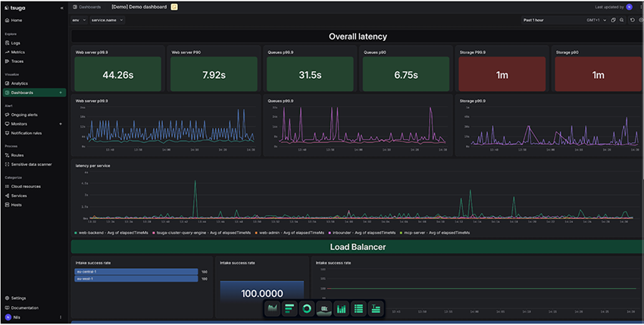Image resolution: width=644 pixels, height=325 pixels.
Task: Add the horizontal bar list widget
Action: [289, 309]
